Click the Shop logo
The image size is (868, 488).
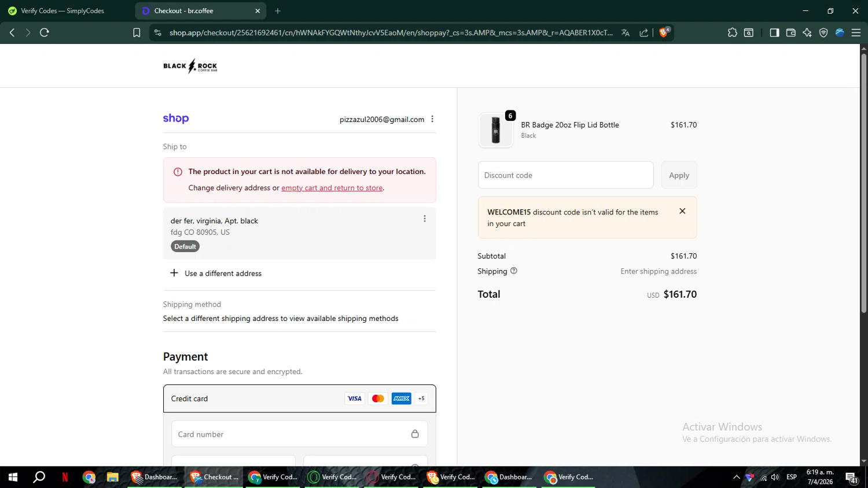tap(176, 119)
